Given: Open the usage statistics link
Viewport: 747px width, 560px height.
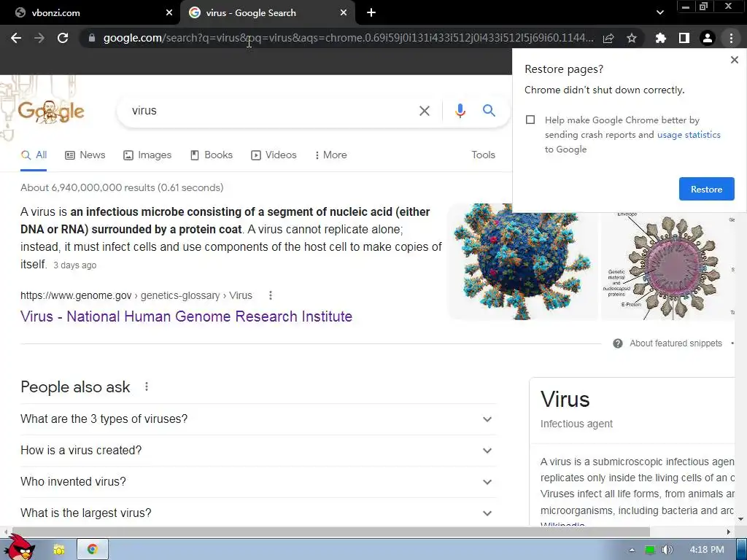Looking at the screenshot, I should (689, 135).
